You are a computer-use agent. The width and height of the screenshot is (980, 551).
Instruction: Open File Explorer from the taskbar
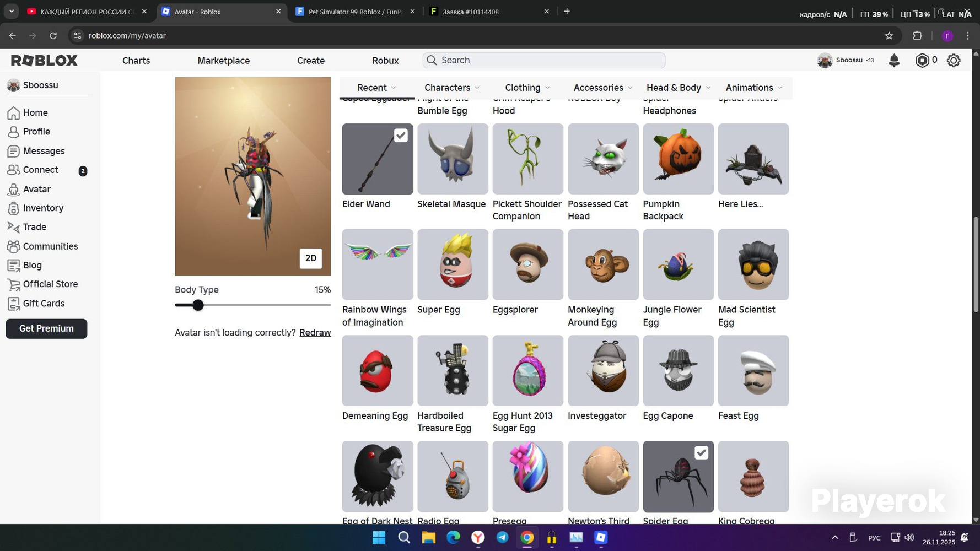click(x=428, y=538)
